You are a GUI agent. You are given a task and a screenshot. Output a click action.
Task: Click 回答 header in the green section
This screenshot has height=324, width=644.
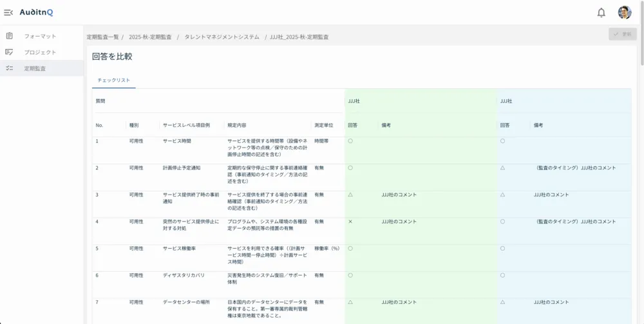point(352,125)
